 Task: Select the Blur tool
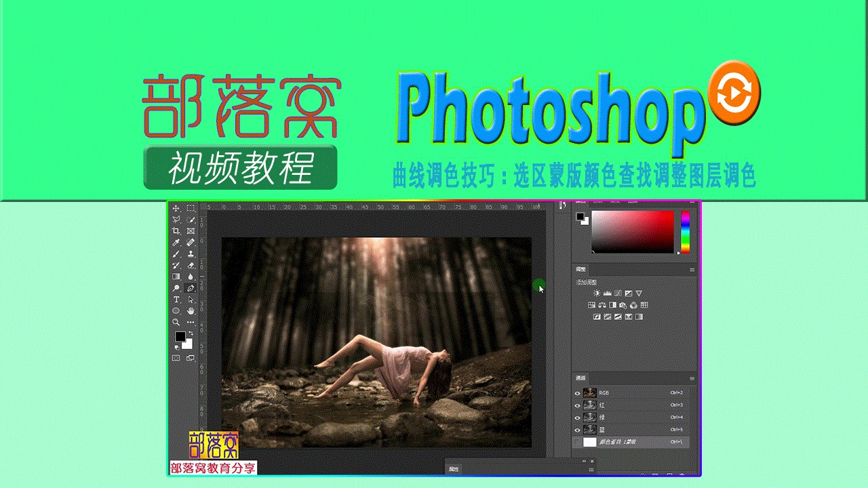point(191,277)
